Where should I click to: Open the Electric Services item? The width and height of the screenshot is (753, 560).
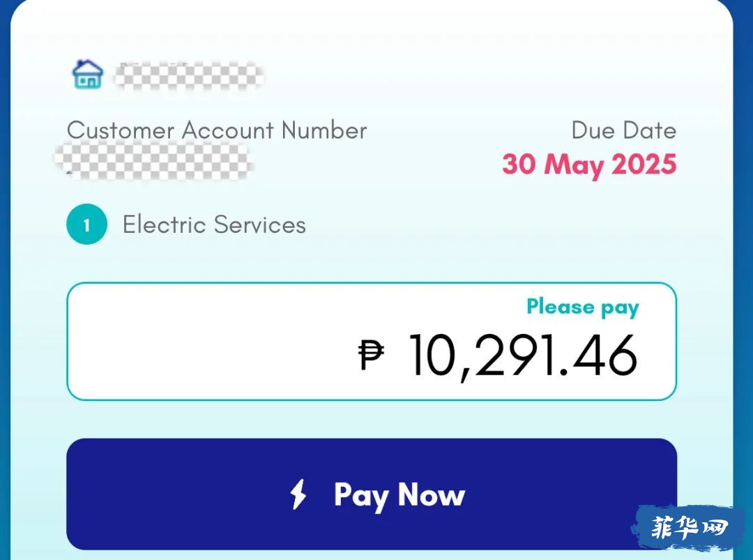tap(214, 225)
